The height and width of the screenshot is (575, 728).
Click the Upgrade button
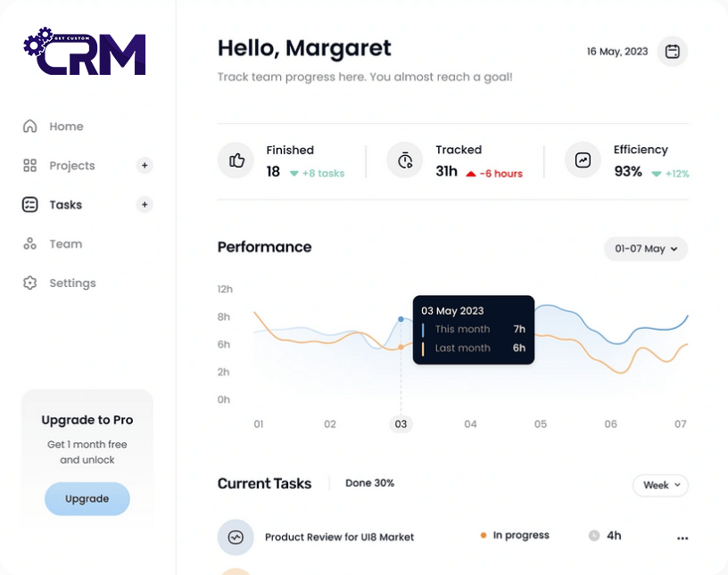(87, 499)
